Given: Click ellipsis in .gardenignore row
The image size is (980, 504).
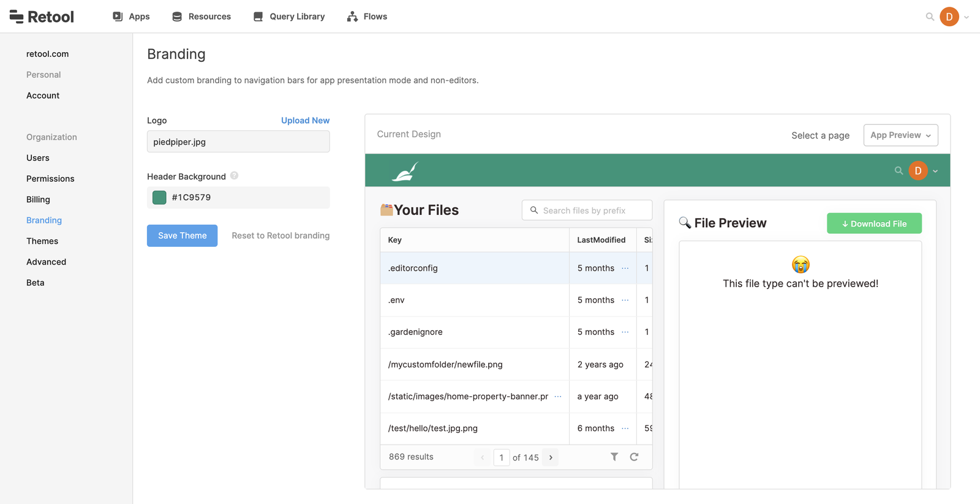Looking at the screenshot, I should 625,332.
